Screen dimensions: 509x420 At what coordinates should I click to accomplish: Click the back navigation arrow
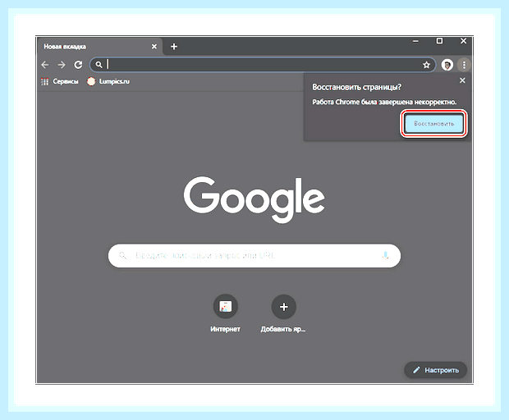pos(45,65)
